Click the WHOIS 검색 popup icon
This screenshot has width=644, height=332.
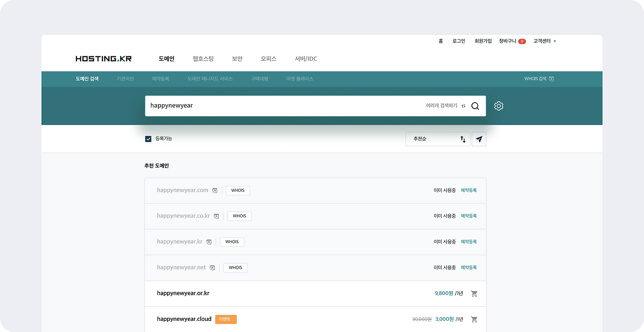click(x=551, y=79)
